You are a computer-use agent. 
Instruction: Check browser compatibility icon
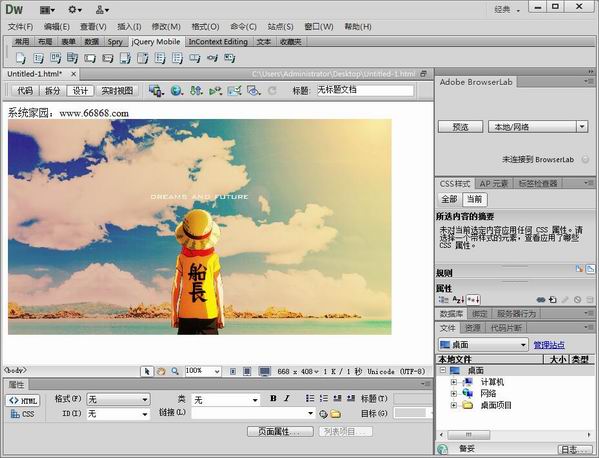[x=235, y=91]
